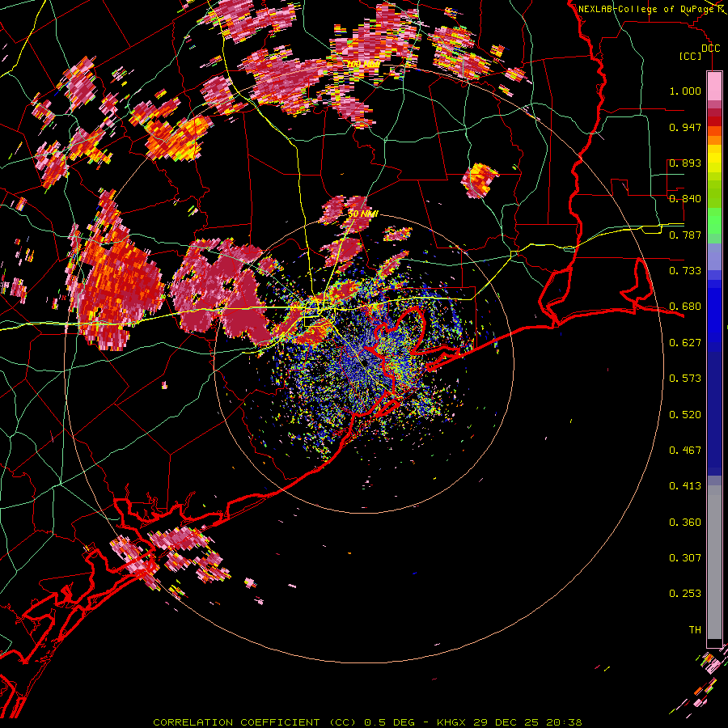Click the 0.413 legend value

pos(685,486)
